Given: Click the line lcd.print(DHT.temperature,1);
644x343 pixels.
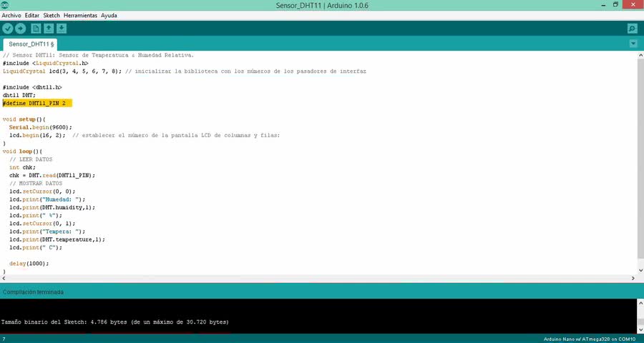Looking at the screenshot, I should (57, 239).
